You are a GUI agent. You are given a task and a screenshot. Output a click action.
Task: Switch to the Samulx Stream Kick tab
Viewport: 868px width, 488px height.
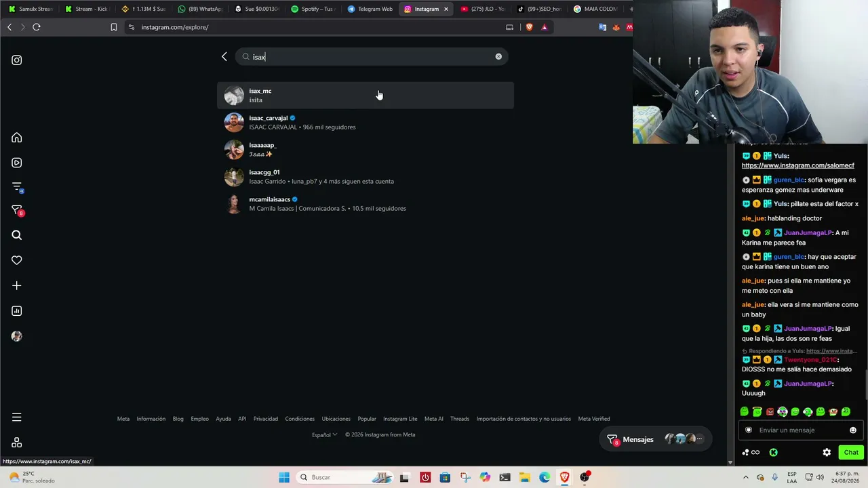tap(31, 9)
